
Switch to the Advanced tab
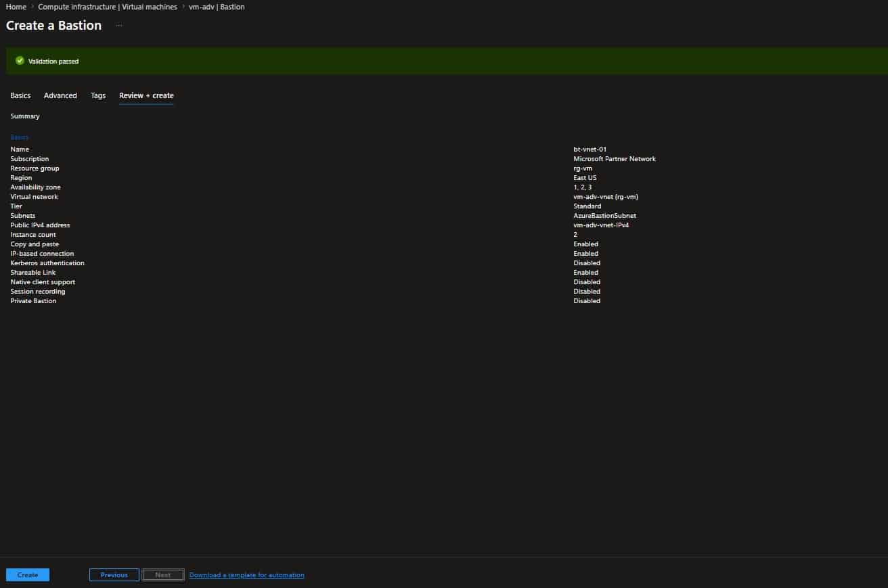(60, 95)
